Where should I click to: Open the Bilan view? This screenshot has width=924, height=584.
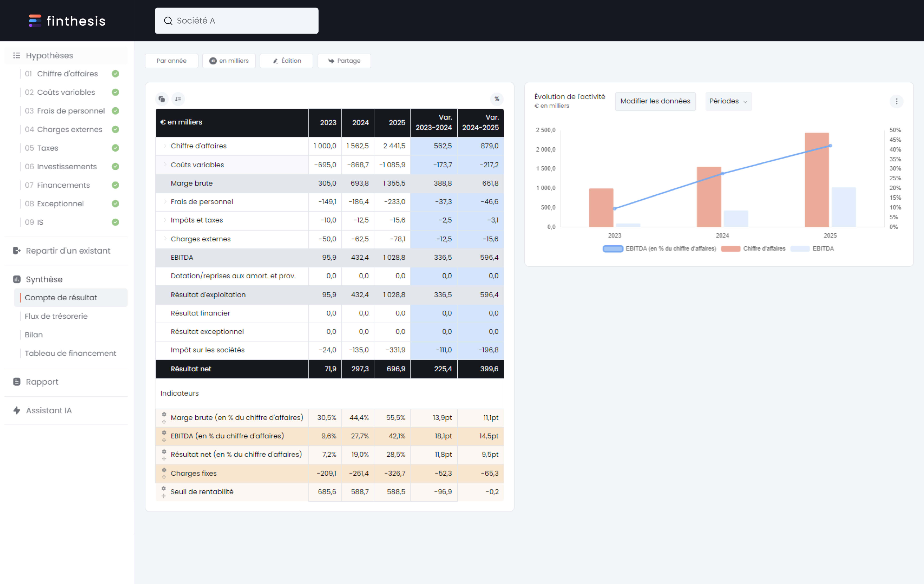34,335
